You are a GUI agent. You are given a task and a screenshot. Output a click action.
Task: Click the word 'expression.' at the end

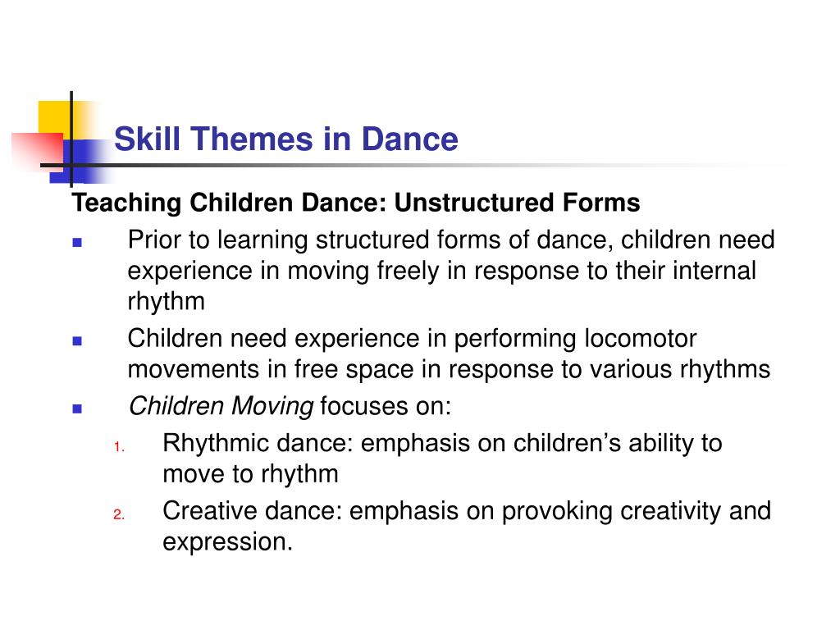tap(228, 542)
